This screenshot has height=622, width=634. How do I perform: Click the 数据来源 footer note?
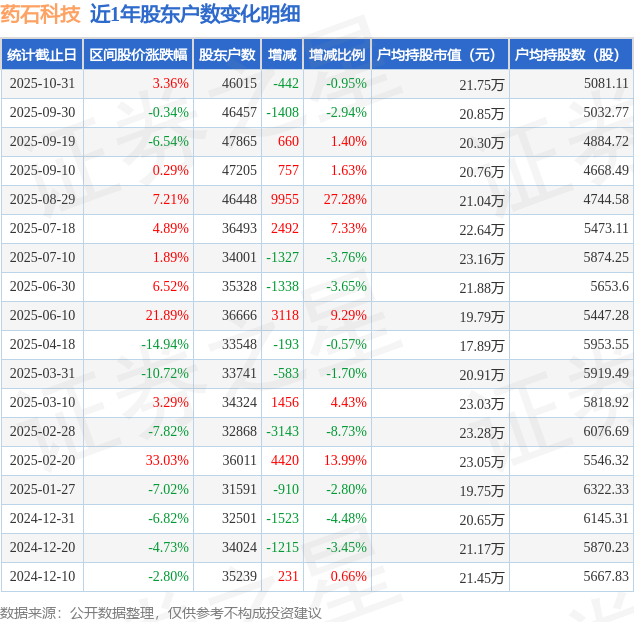coord(161,613)
